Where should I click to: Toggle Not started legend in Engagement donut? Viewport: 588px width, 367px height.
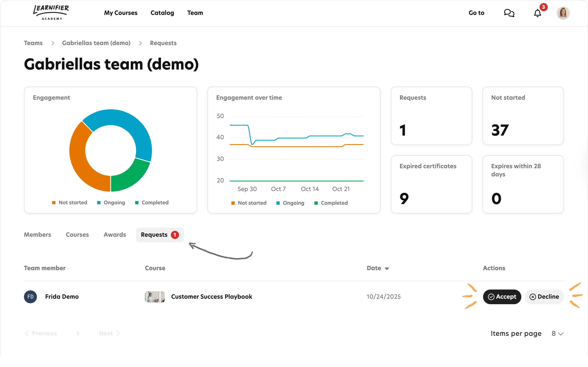click(x=70, y=202)
